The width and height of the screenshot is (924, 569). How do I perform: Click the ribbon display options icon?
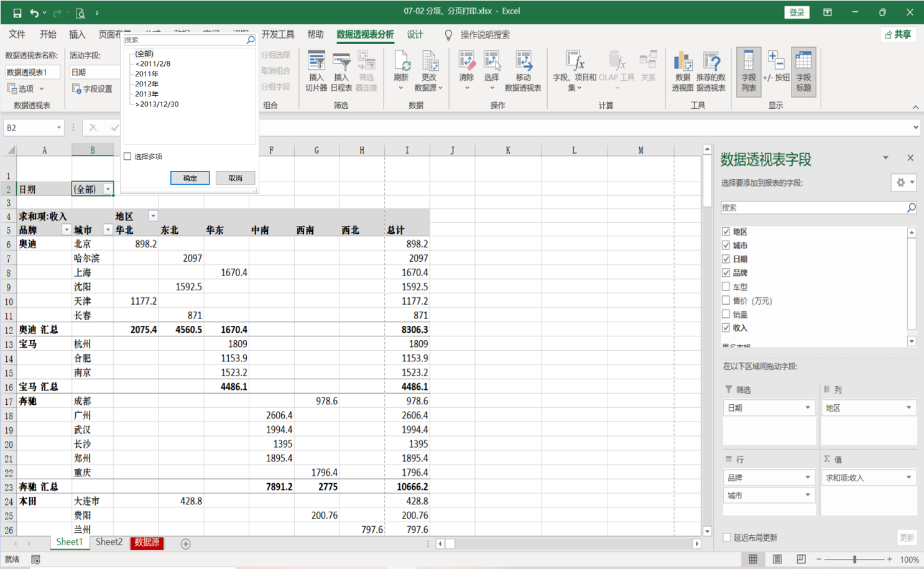coord(828,12)
